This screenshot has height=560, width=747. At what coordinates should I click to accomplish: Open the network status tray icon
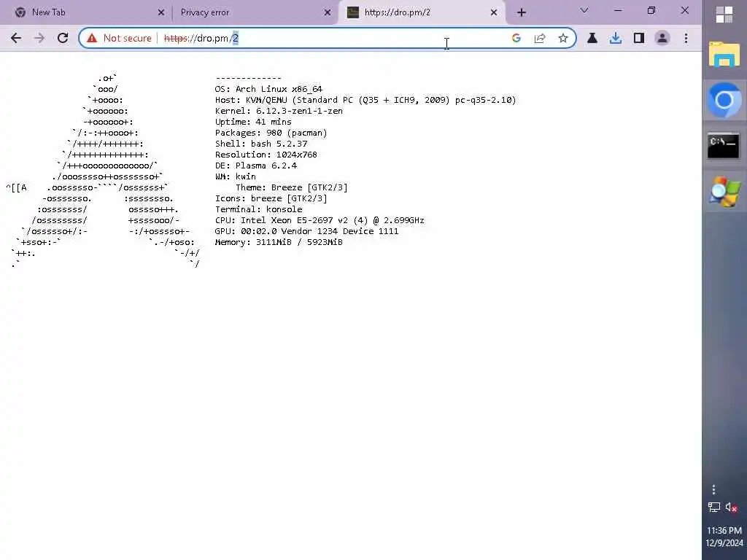[714, 507]
